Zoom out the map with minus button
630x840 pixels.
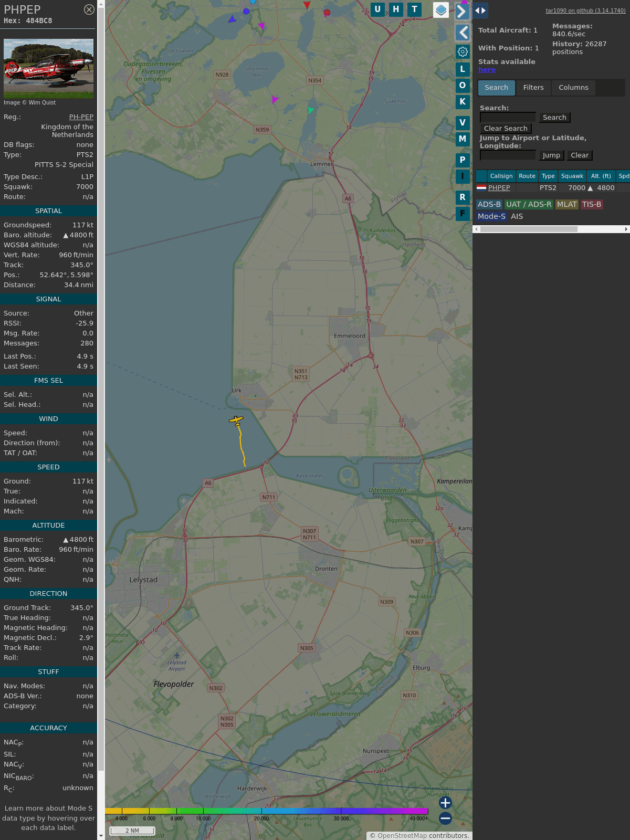click(445, 818)
